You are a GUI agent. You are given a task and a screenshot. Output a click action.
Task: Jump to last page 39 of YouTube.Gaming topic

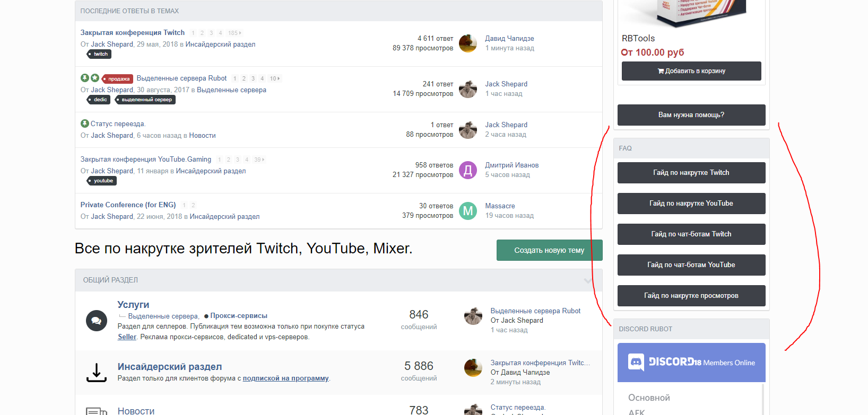click(x=258, y=160)
